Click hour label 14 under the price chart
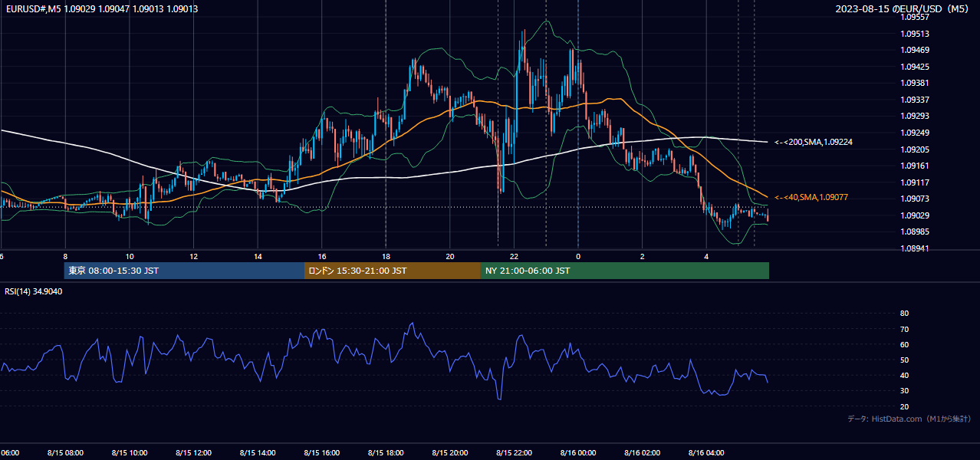Image resolution: width=980 pixels, height=460 pixels. pyautogui.click(x=258, y=256)
